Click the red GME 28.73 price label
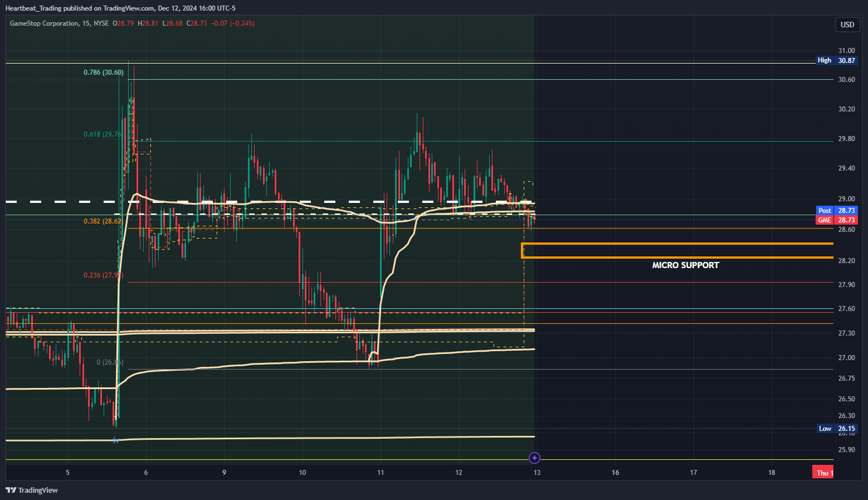This screenshot has height=500, width=868. point(837,220)
